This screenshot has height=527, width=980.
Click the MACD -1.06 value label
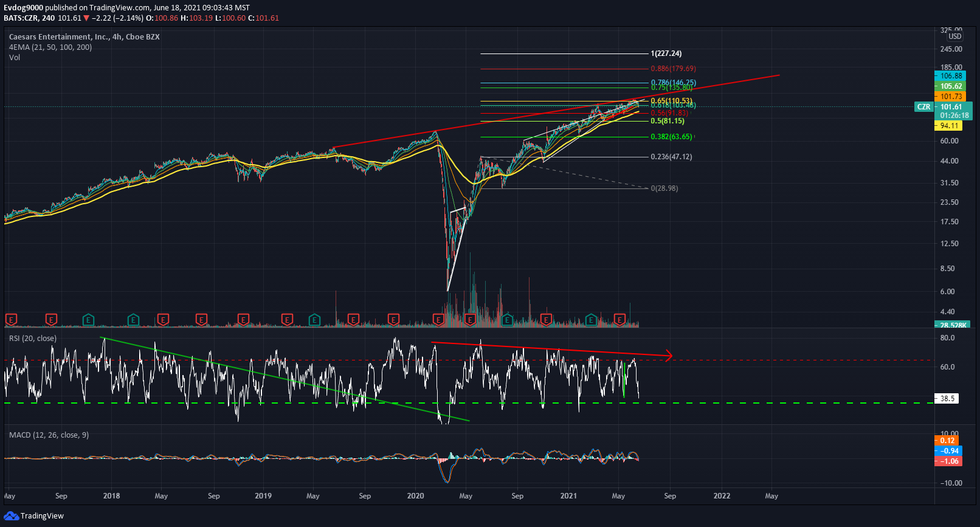948,461
